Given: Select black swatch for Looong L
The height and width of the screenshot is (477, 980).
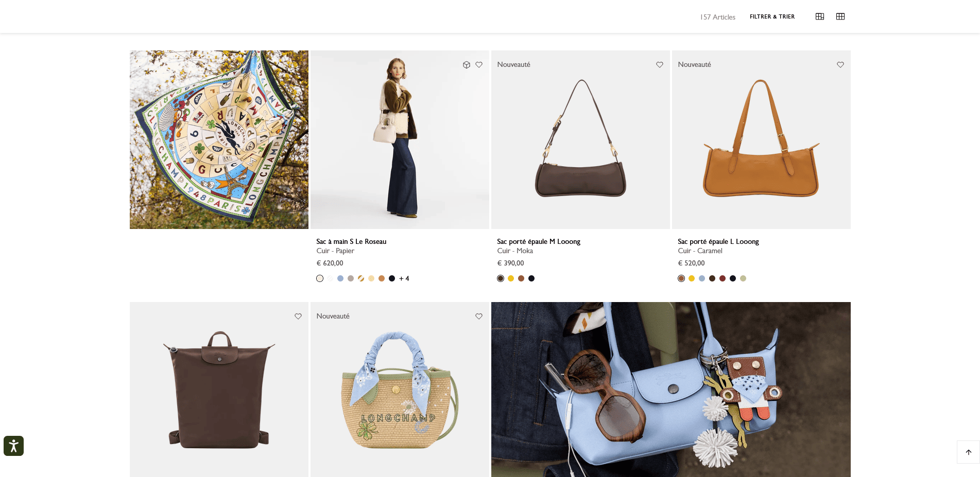Looking at the screenshot, I should point(733,278).
